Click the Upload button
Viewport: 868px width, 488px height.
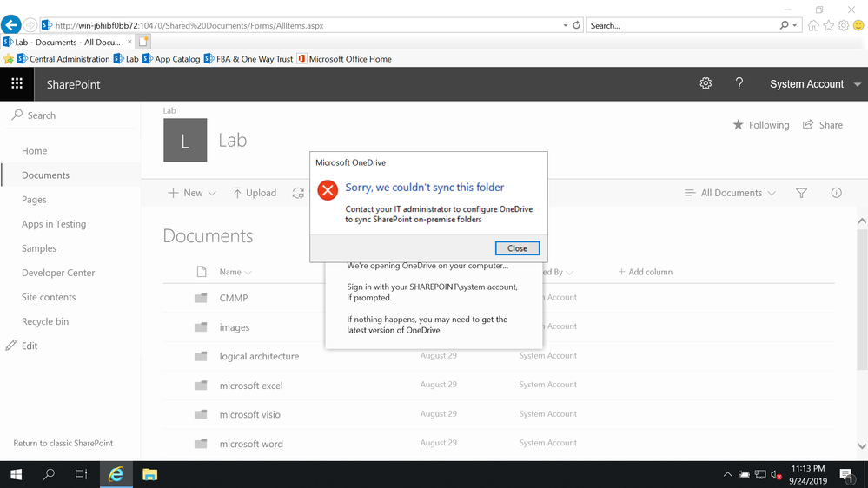[x=254, y=193]
